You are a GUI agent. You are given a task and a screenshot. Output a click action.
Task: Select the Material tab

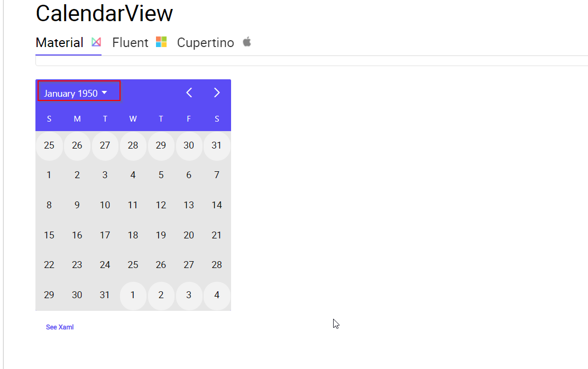(59, 42)
